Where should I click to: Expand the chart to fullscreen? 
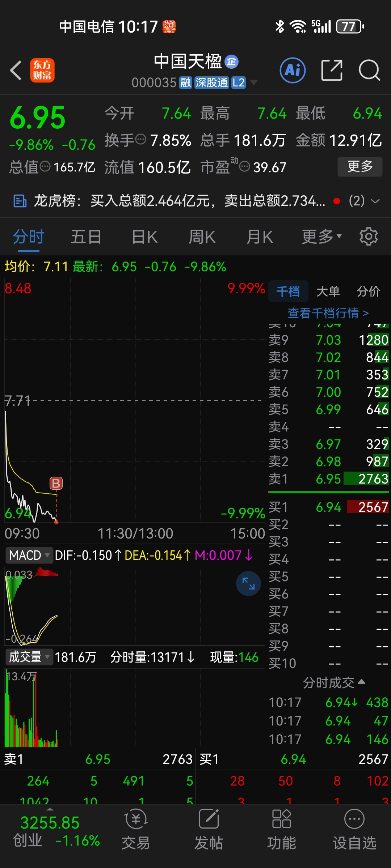click(x=248, y=583)
